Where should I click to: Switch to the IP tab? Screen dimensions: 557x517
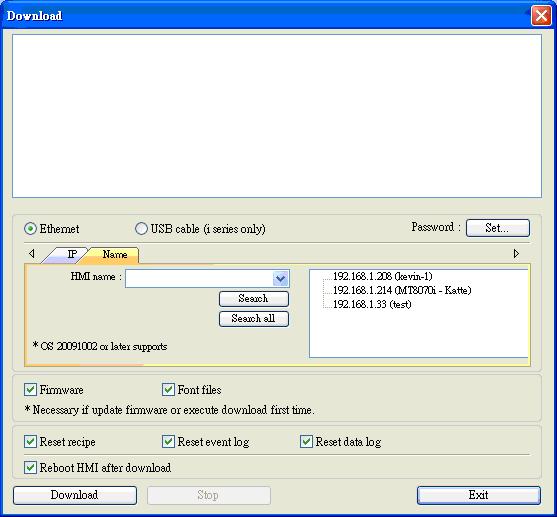pyautogui.click(x=67, y=254)
